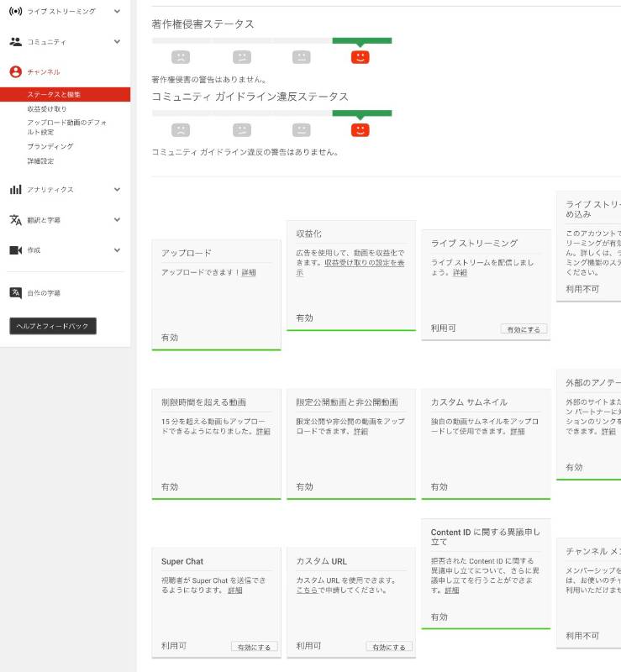The width and height of the screenshot is (621, 672).
Task: Open 詳細設定 sidebar item
Action: 40,160
